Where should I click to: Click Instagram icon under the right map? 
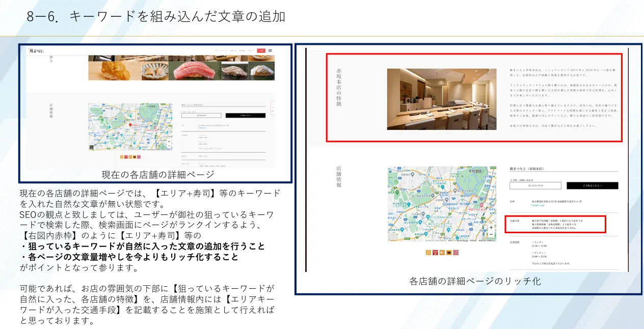pyautogui.click(x=456, y=252)
